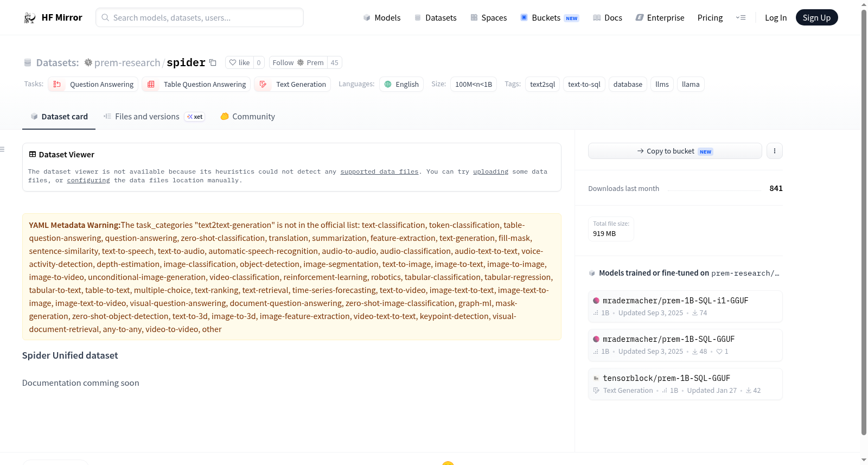Click the llms tag
This screenshot has width=868, height=465.
[x=662, y=84]
